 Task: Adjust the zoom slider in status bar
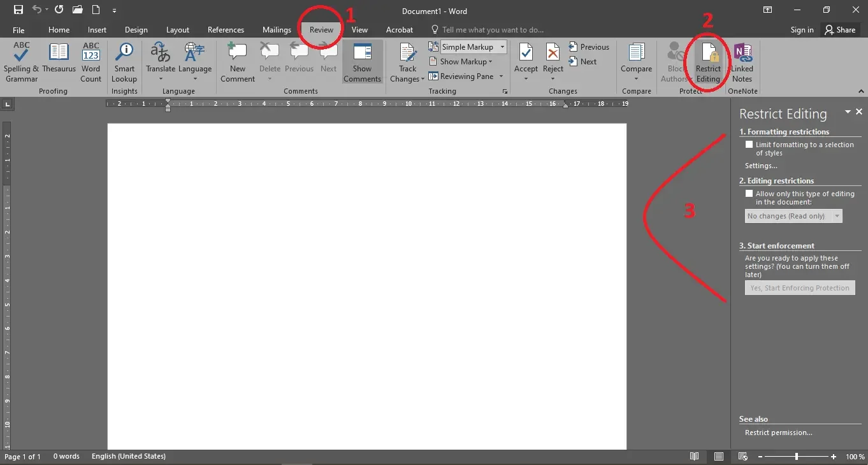coord(797,457)
